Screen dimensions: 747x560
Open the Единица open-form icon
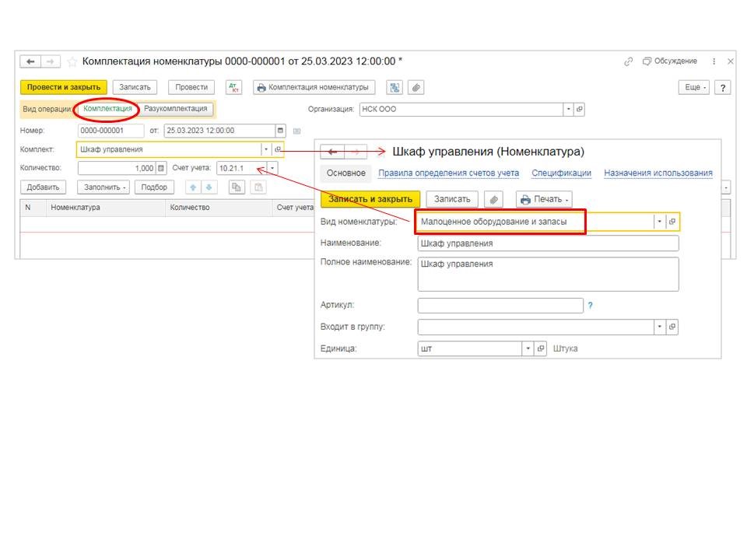pyautogui.click(x=540, y=348)
